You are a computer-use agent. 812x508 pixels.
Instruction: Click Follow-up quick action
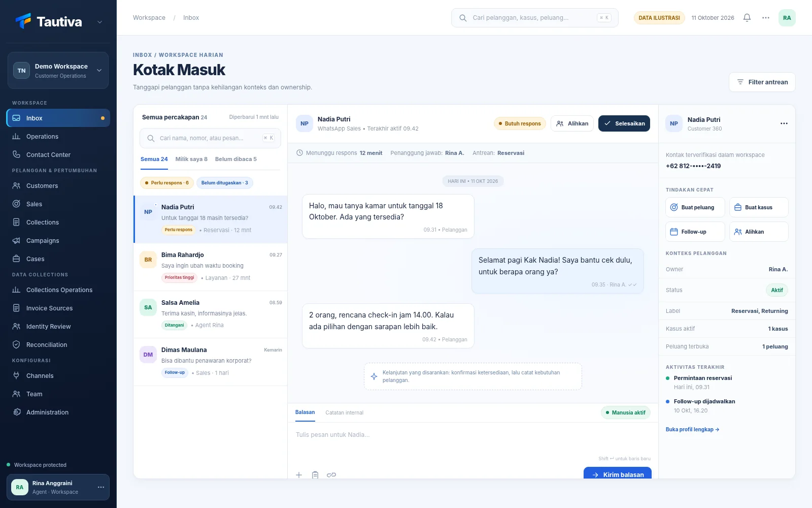coord(695,232)
